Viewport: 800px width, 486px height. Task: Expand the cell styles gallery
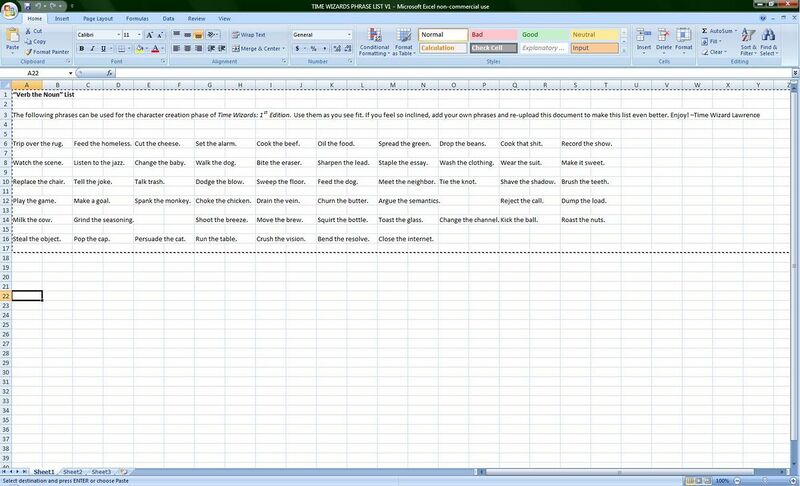coord(623,50)
